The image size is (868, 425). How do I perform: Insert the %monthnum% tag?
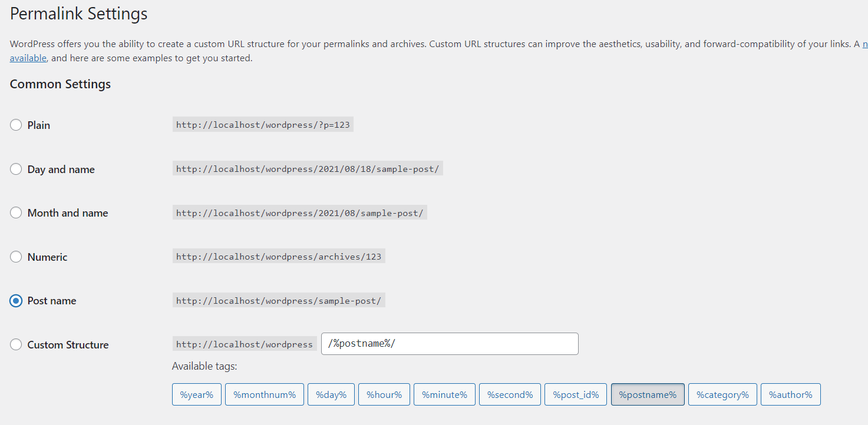265,394
